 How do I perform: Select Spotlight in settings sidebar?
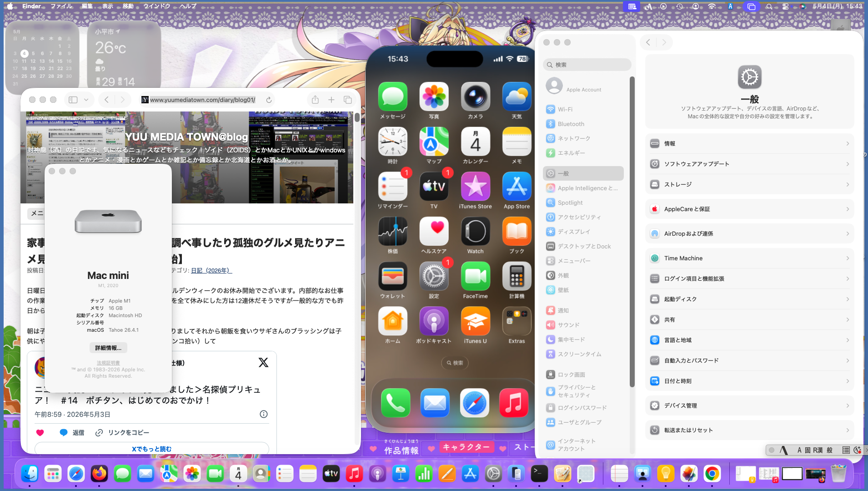[x=583, y=202]
